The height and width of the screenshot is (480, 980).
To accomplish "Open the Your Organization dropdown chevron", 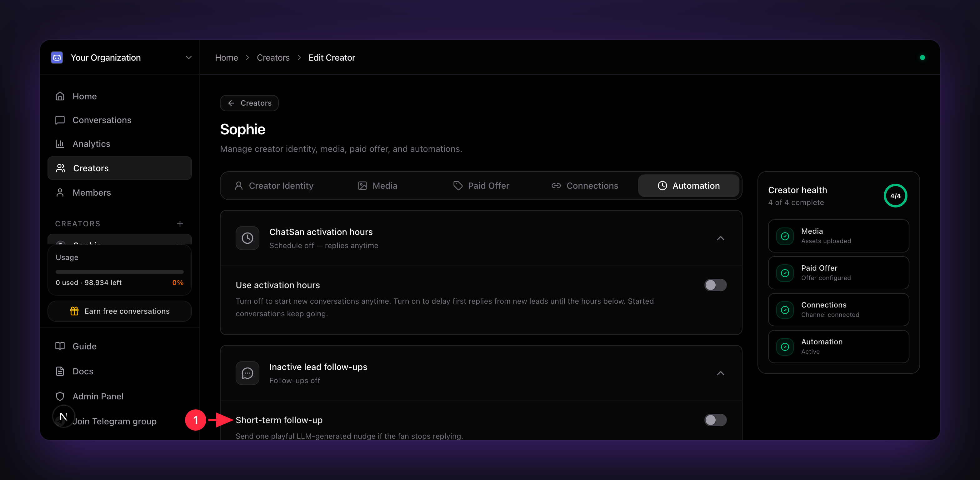I will pyautogui.click(x=188, y=57).
